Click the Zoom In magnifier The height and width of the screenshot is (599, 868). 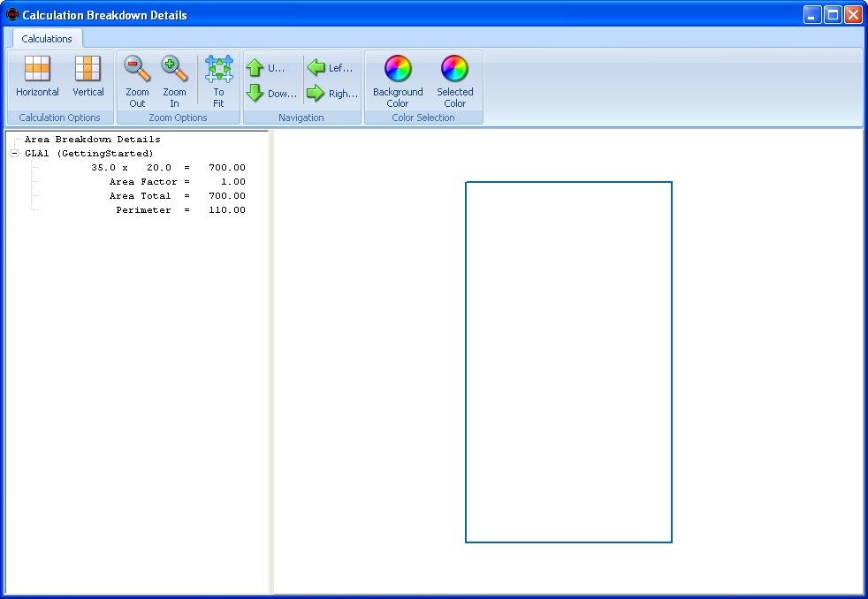(x=174, y=80)
